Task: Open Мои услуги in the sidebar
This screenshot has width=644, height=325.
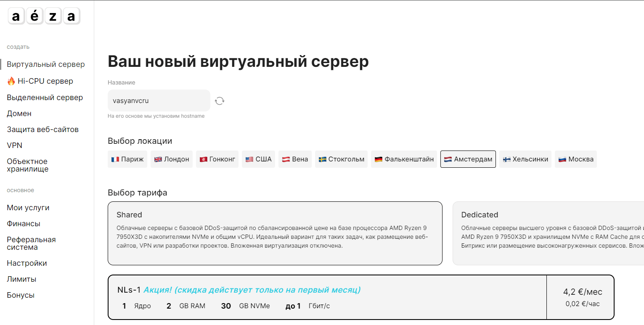Action: [28, 207]
